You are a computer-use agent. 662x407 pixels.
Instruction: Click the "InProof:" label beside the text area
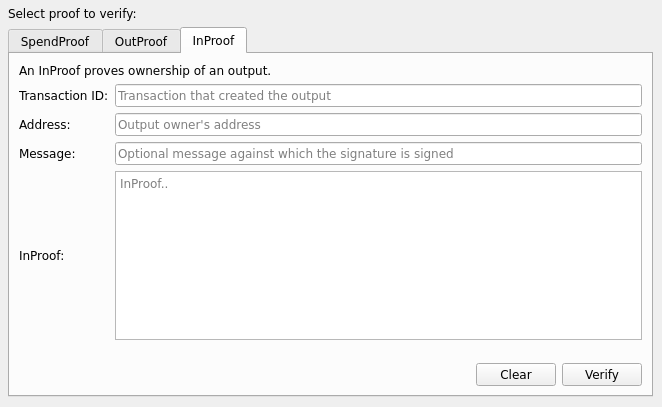tap(42, 255)
